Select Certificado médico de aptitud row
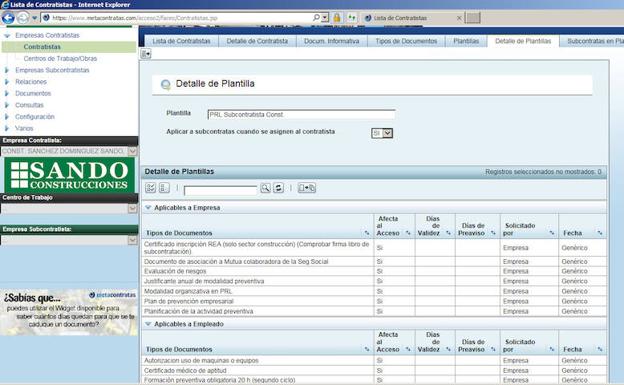The height and width of the screenshot is (385, 624). (x=374, y=370)
